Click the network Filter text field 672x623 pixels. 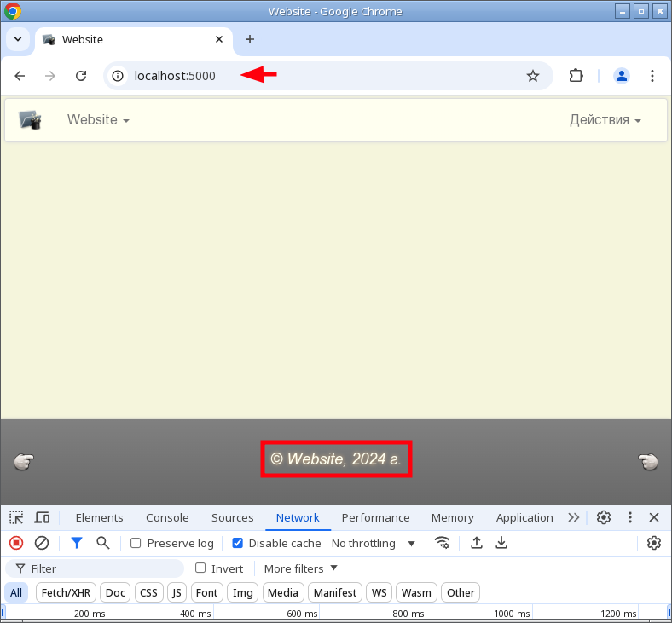(95, 568)
